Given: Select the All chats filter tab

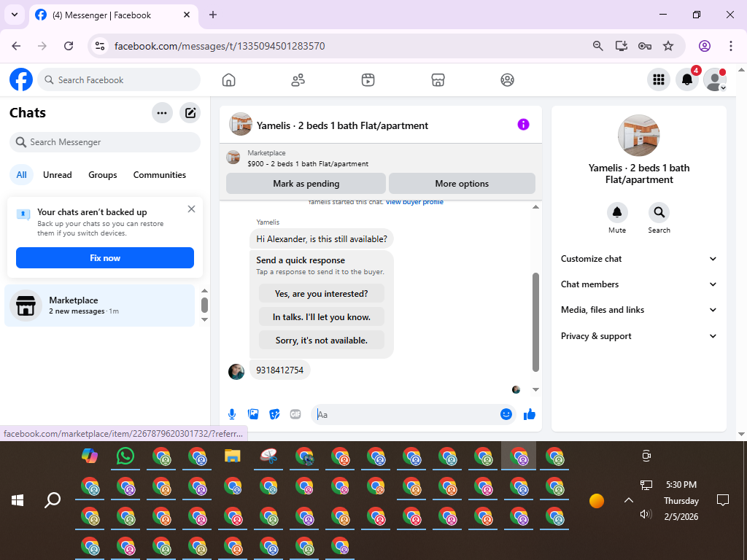Looking at the screenshot, I should click(21, 175).
